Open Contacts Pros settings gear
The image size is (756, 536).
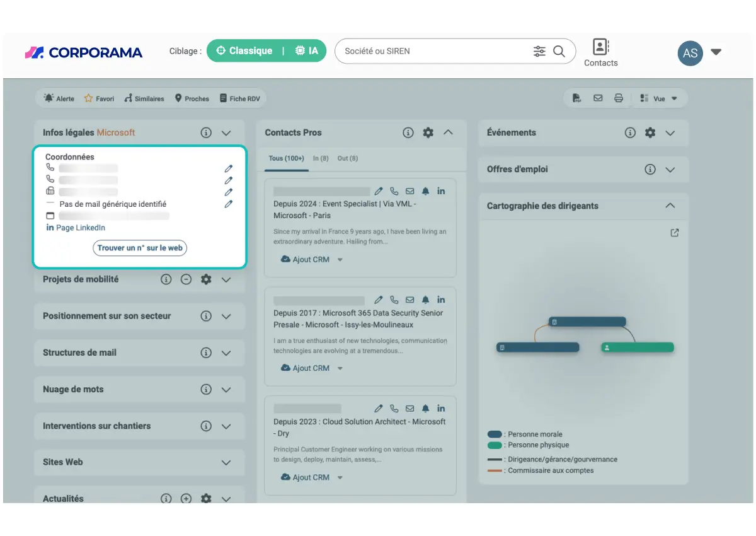[x=428, y=132]
